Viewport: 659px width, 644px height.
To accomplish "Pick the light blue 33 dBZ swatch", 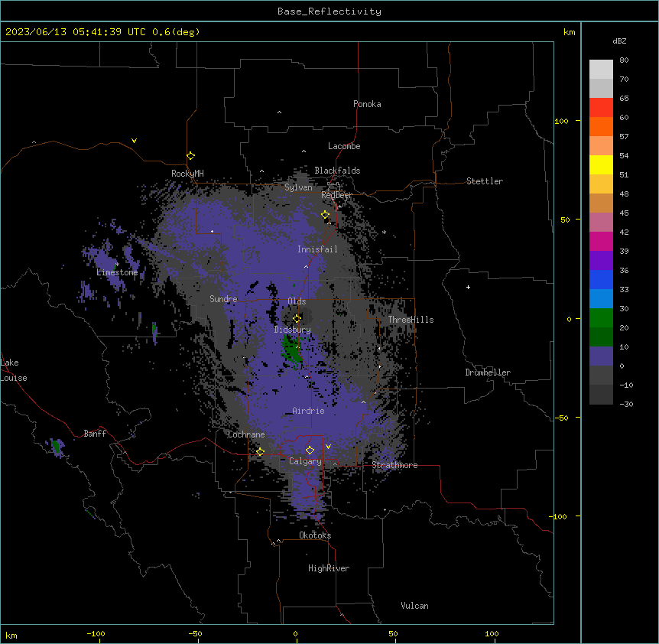I will pyautogui.click(x=601, y=298).
